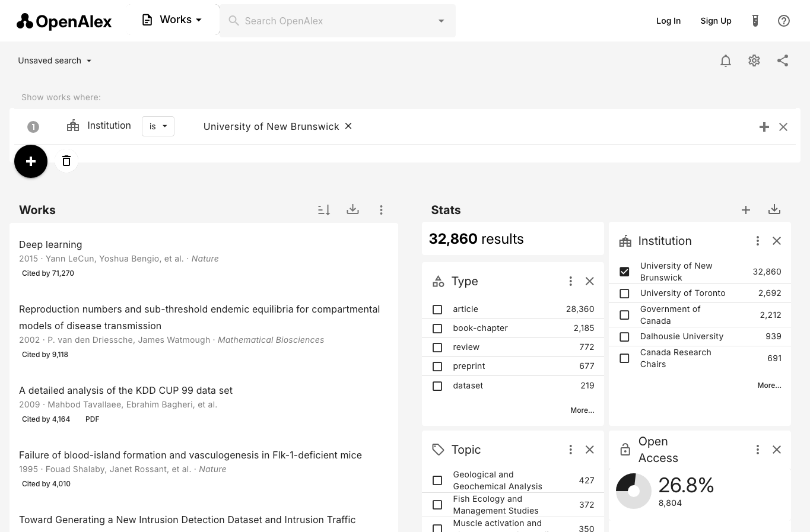Screen dimensions: 810x532
Task: Open the Works entity type dropdown
Action: pos(172,20)
